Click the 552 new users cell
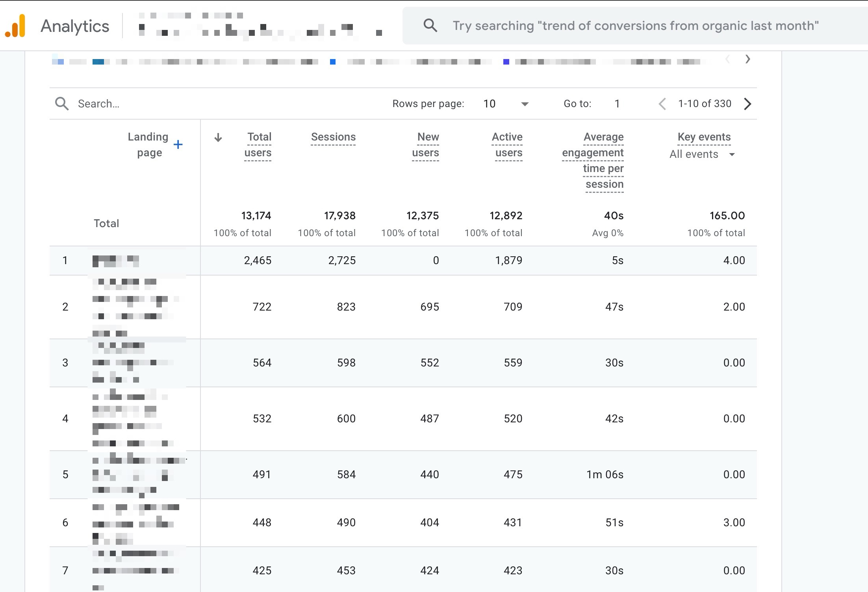Viewport: 868px width, 592px height. (x=430, y=363)
